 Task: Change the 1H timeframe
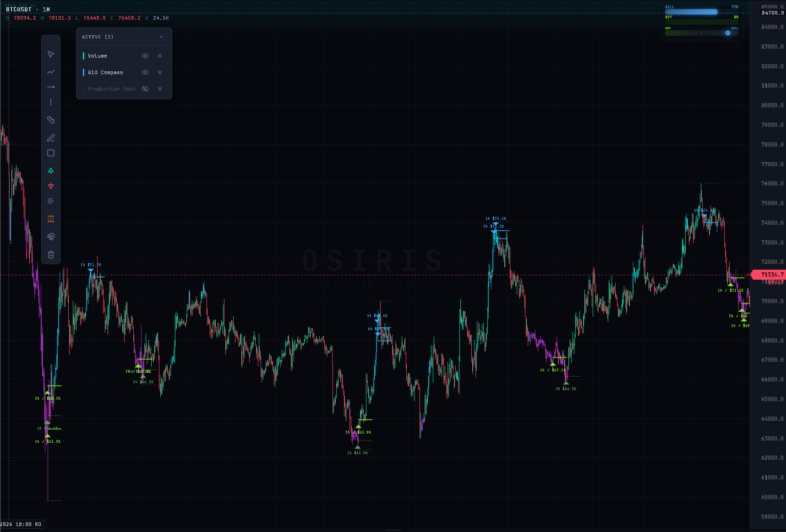tap(45, 9)
